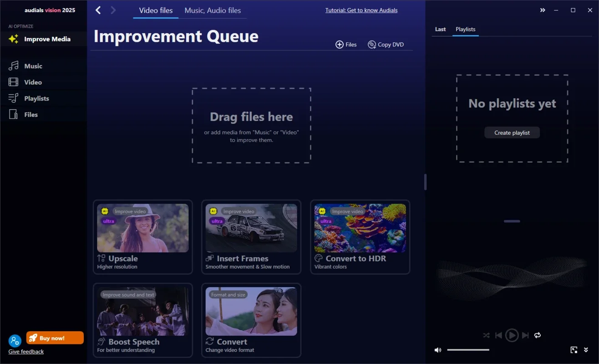Open the Playlists sidebar icon
Viewport: 599px width, 364px height.
tap(14, 98)
